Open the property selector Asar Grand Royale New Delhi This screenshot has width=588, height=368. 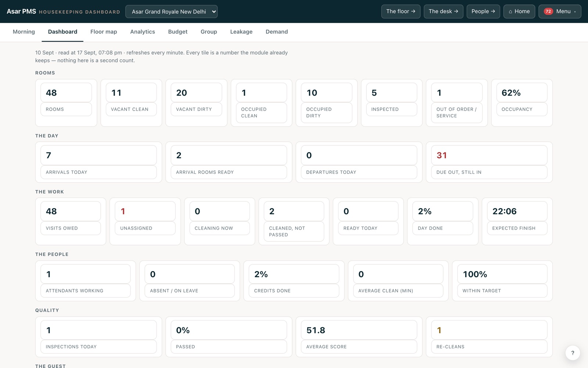coord(171,11)
